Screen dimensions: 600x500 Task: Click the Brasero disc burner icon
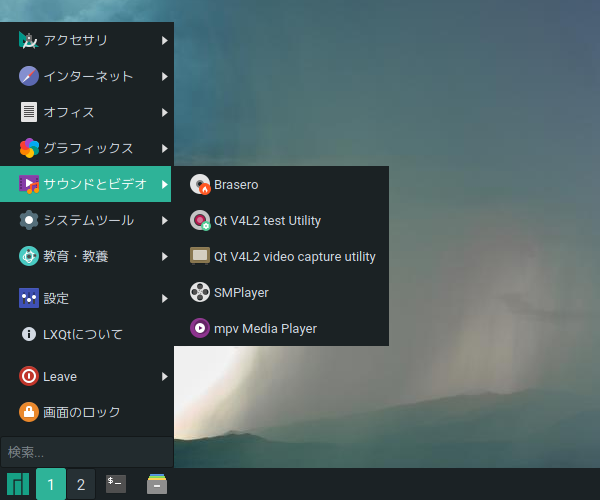coord(200,184)
